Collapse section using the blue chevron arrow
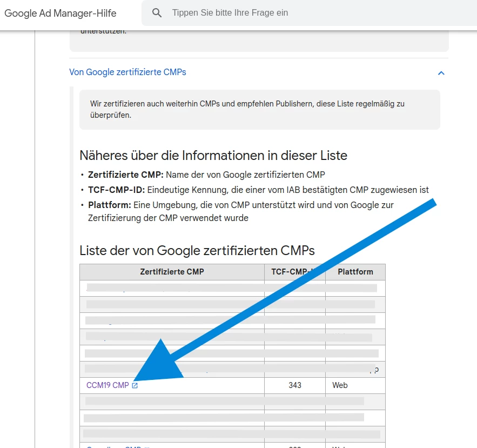 coord(441,73)
